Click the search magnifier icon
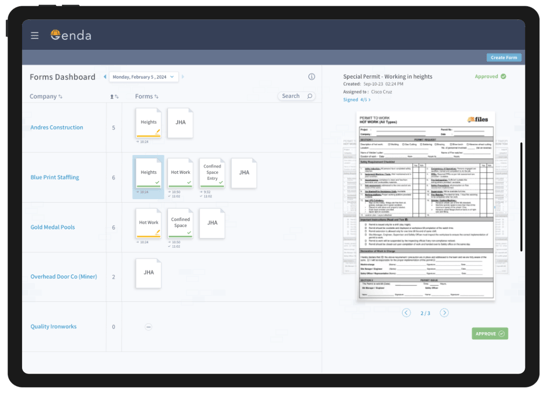This screenshot has height=395, width=550. pyautogui.click(x=310, y=96)
